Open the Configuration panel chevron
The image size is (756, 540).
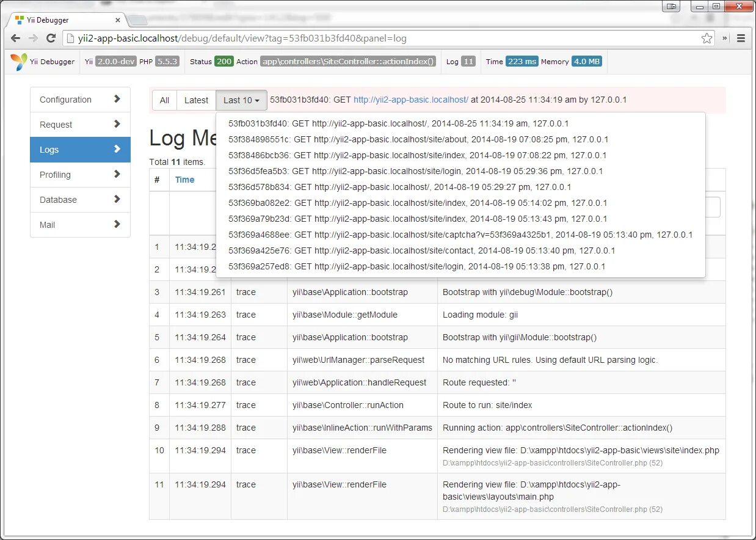[117, 99]
